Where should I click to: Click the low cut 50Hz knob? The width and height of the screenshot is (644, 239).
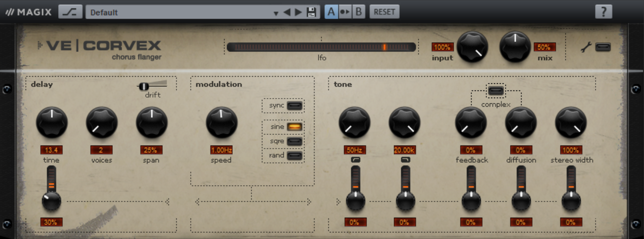click(x=355, y=122)
